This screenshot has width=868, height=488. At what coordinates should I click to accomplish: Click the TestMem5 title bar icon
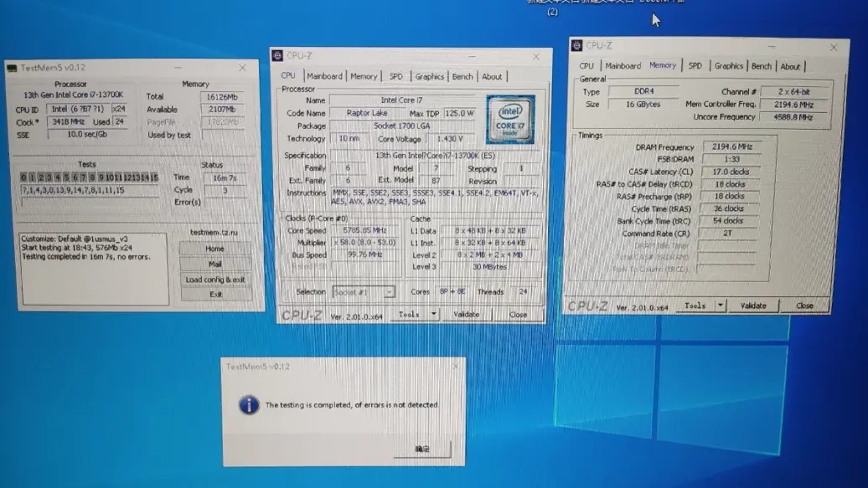[13, 68]
